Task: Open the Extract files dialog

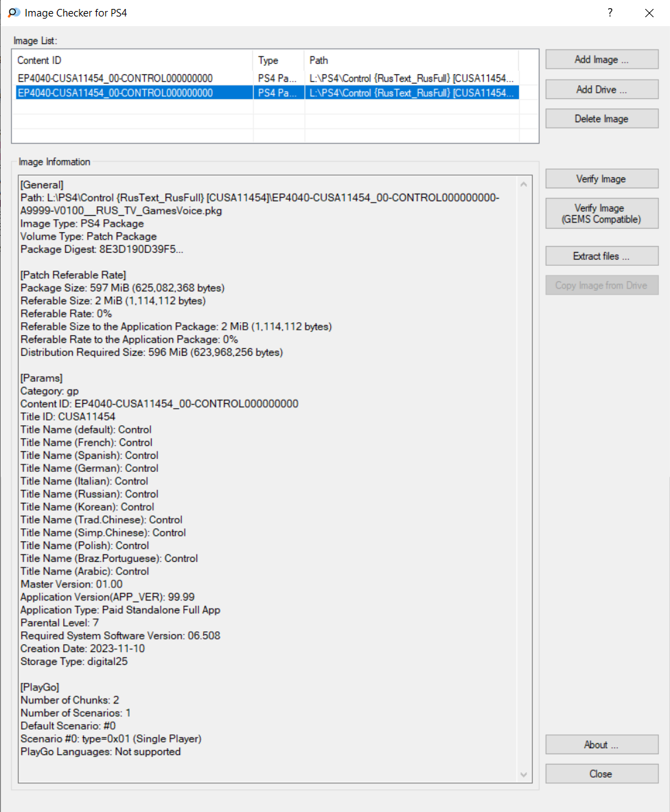Action: (602, 256)
